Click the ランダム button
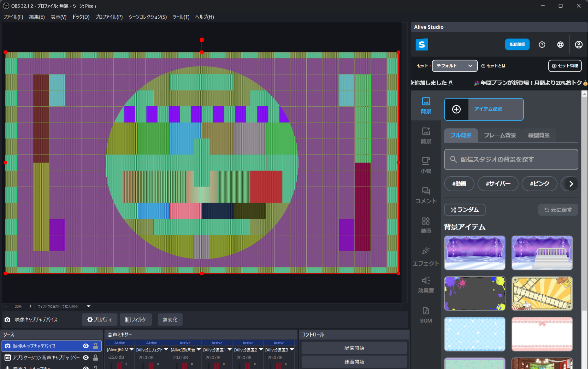Image resolution: width=588 pixels, height=369 pixels. pos(465,210)
